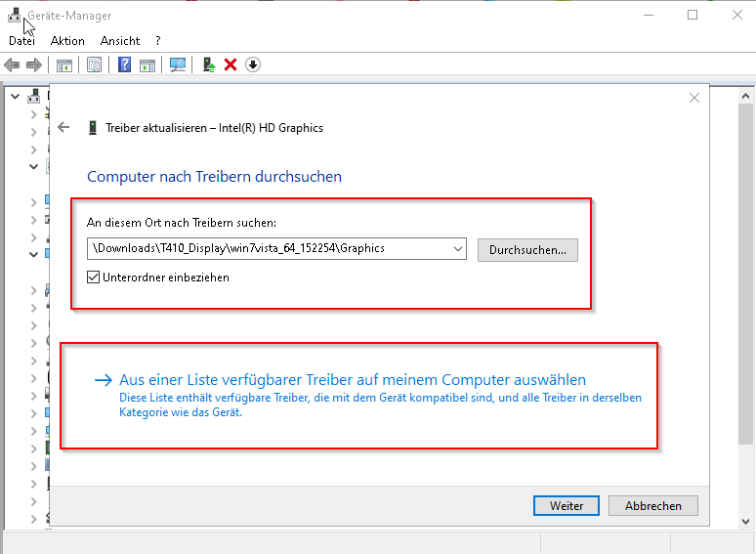This screenshot has height=554, width=756.
Task: Click the vertical scrollbar thumb
Action: click(745, 274)
